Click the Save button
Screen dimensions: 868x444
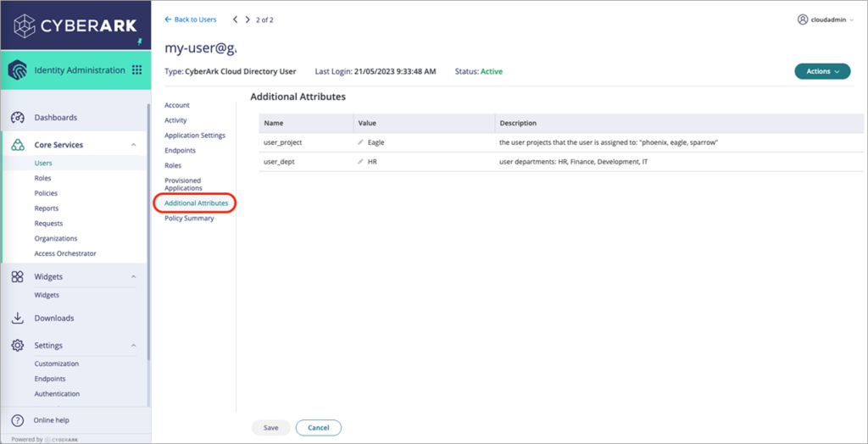[270, 428]
